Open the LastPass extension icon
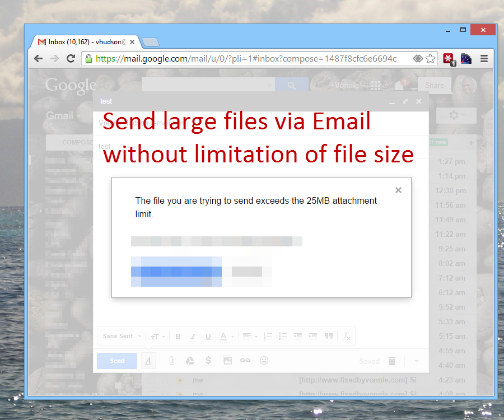Screen dimensions: 504x420 (x=448, y=58)
